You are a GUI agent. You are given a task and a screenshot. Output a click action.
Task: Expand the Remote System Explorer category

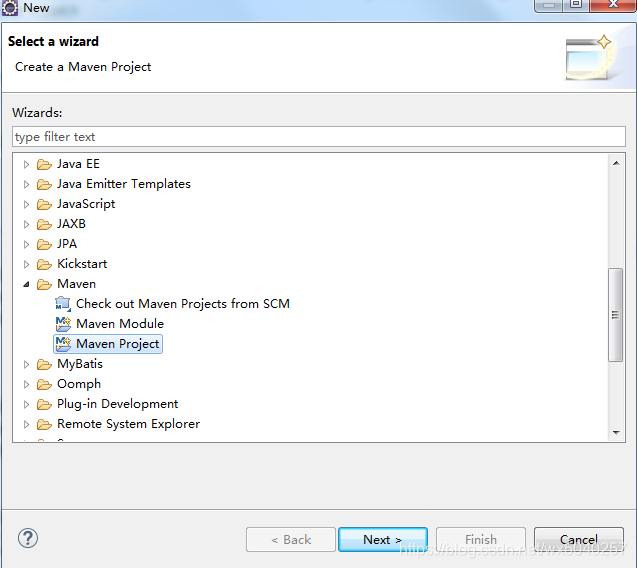[26, 424]
